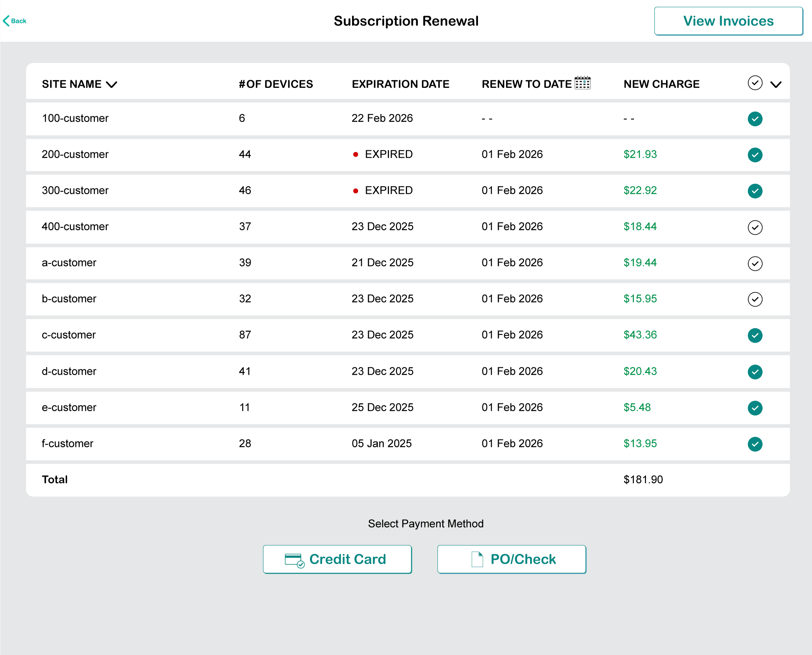812x655 pixels.
Task: Click the site name 200-customer
Action: click(x=75, y=154)
